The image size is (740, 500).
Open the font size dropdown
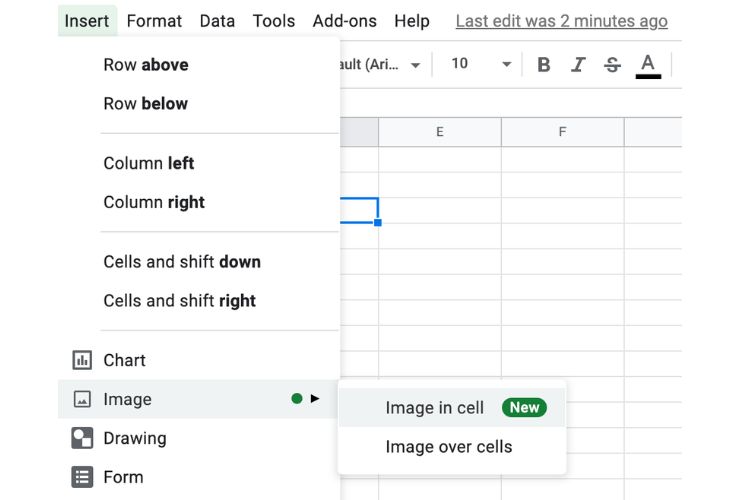click(480, 64)
